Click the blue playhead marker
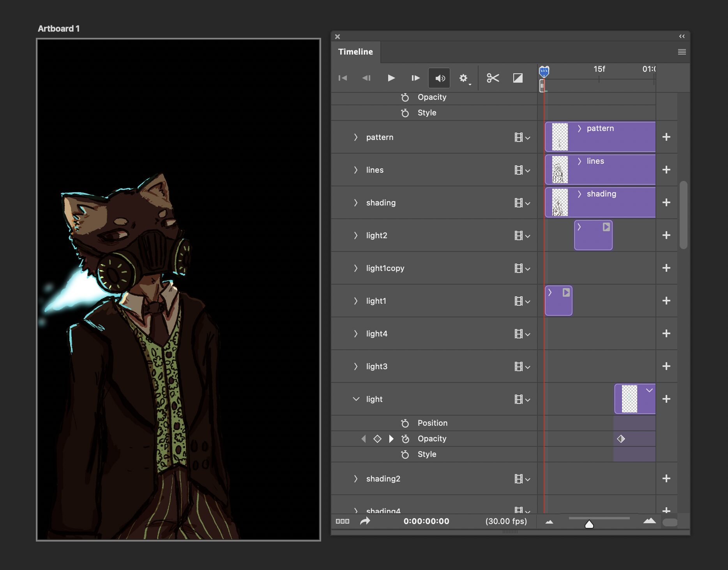The width and height of the screenshot is (728, 570). [544, 72]
